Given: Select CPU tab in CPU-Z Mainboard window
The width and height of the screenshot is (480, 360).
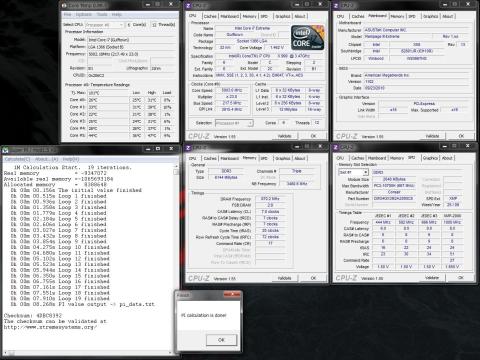Looking at the screenshot, I should (340, 16).
